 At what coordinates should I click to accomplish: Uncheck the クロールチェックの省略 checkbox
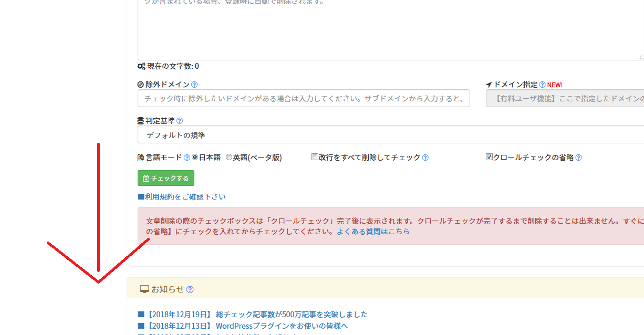489,157
